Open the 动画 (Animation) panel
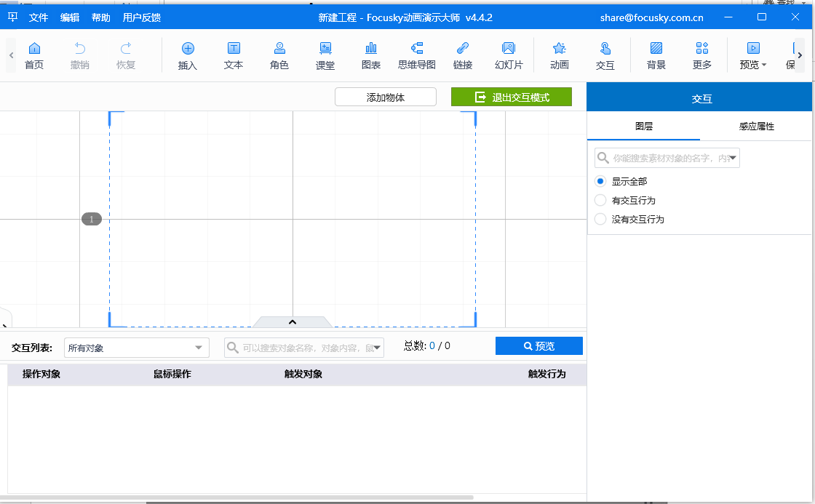Viewport: 815px width, 504px height. pyautogui.click(x=559, y=55)
